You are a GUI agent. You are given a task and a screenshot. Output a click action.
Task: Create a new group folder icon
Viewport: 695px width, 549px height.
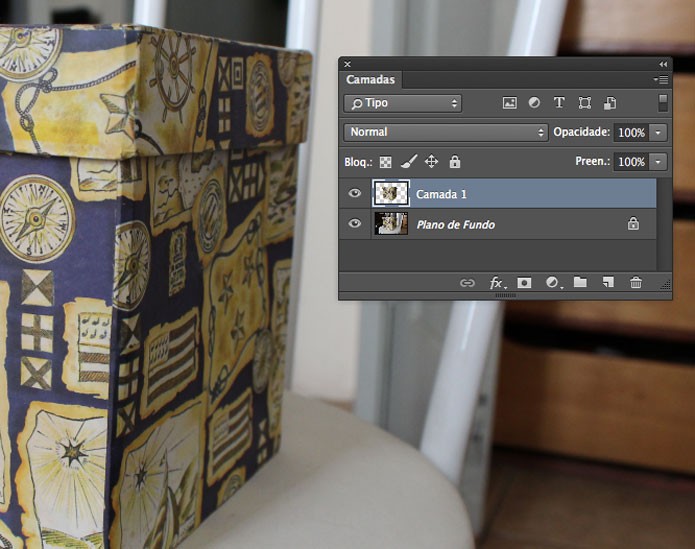580,282
